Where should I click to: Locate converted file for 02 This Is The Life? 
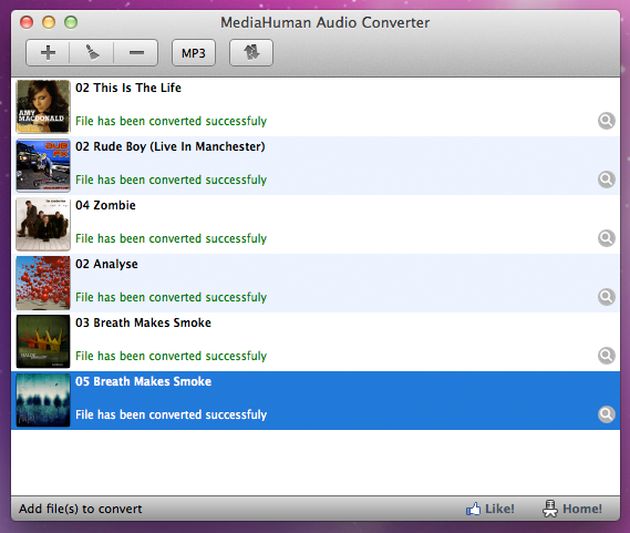point(606,120)
